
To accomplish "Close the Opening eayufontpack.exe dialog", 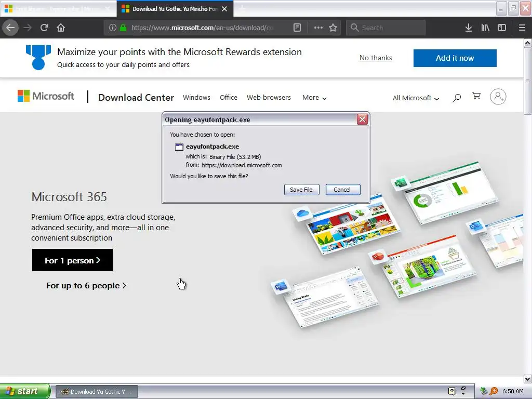I will click(362, 119).
